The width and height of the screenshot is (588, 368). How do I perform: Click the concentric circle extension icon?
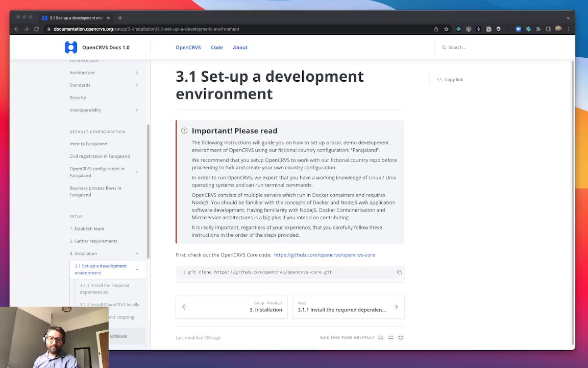469,29
